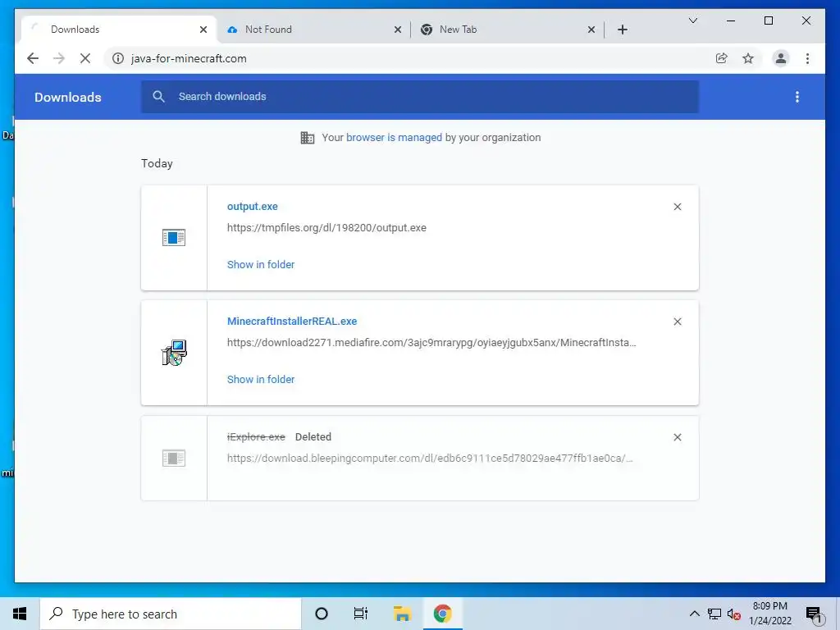Open Chrome's three-dot menu

pyautogui.click(x=807, y=58)
